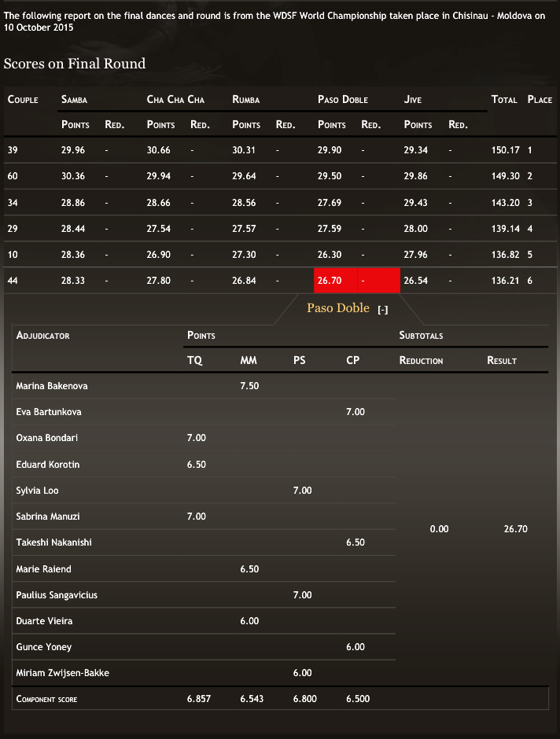Select the Result subtotal value 26.70
Screen dimensions: 560x739
pos(515,529)
